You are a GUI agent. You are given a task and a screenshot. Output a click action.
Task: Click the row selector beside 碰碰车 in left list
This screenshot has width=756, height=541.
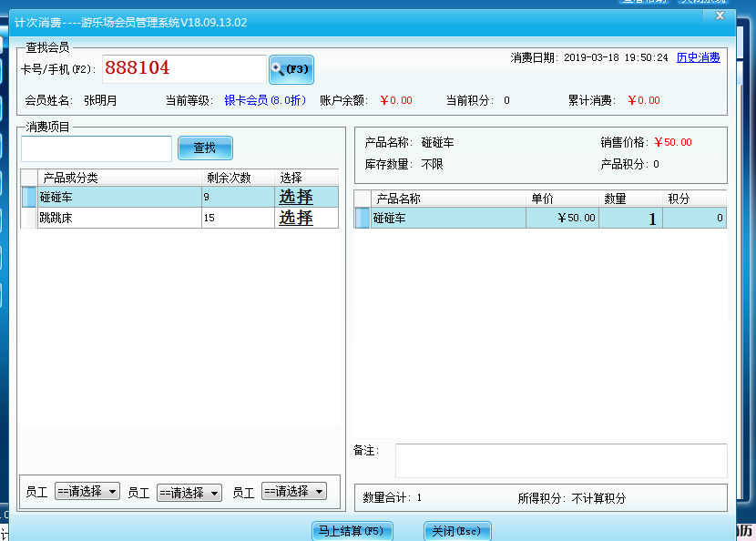click(x=29, y=197)
